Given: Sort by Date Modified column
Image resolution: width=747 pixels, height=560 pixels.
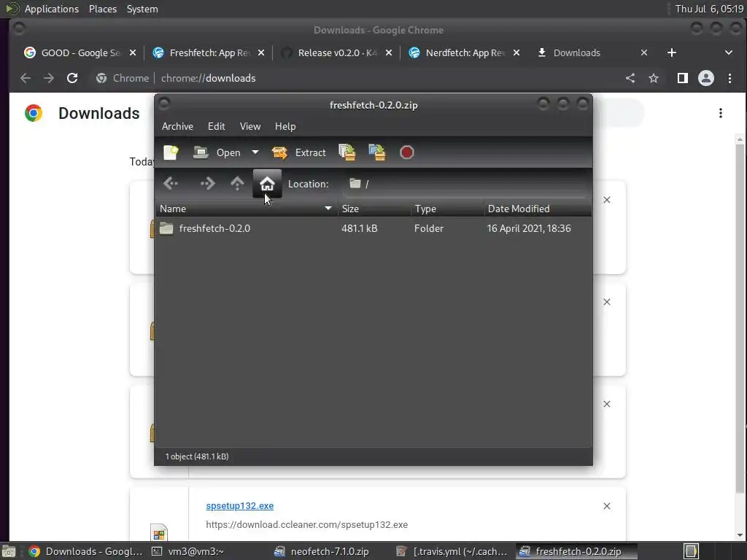Looking at the screenshot, I should pos(538,209).
